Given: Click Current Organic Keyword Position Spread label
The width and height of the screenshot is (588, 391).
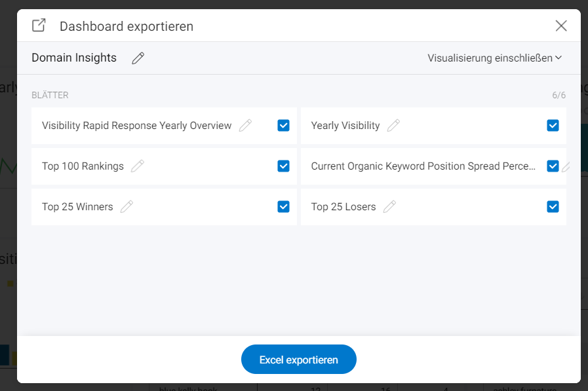Looking at the screenshot, I should pos(423,166).
